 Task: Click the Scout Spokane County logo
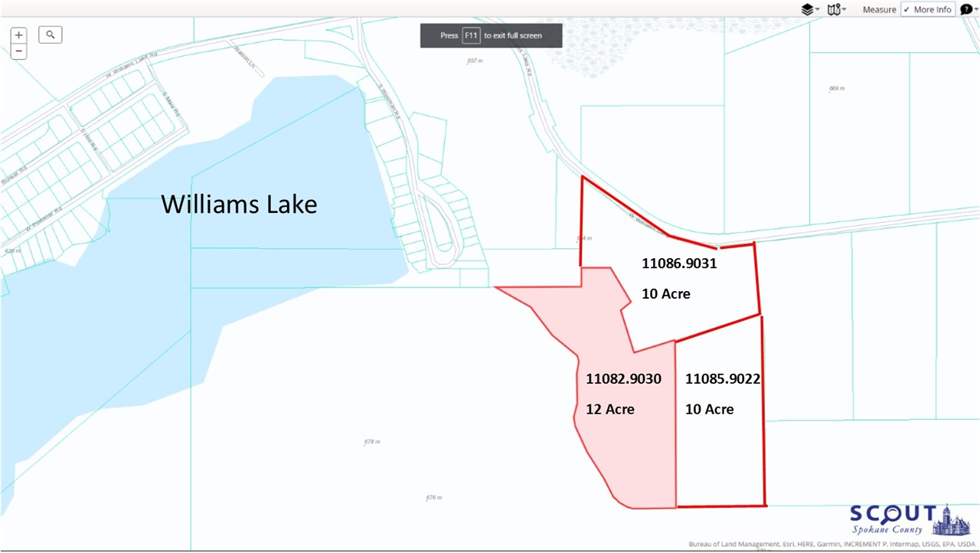[910, 520]
